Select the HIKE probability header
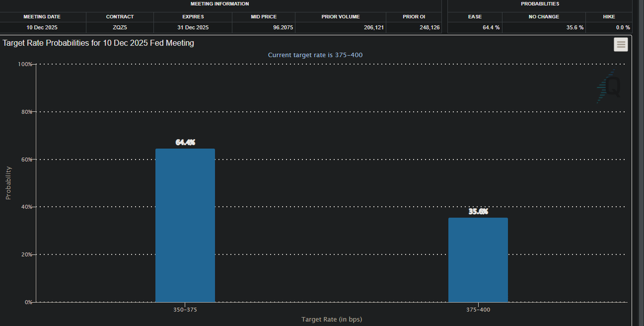Viewport: 644px width, 326px height. [x=609, y=17]
